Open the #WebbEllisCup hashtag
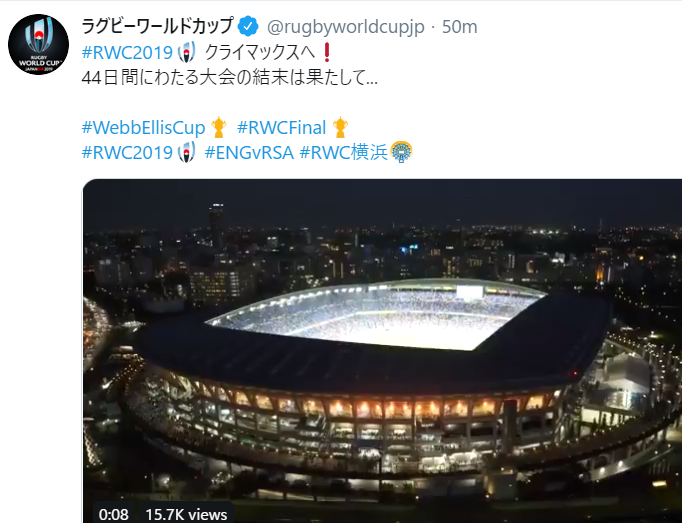This screenshot has height=523, width=682. [144, 128]
